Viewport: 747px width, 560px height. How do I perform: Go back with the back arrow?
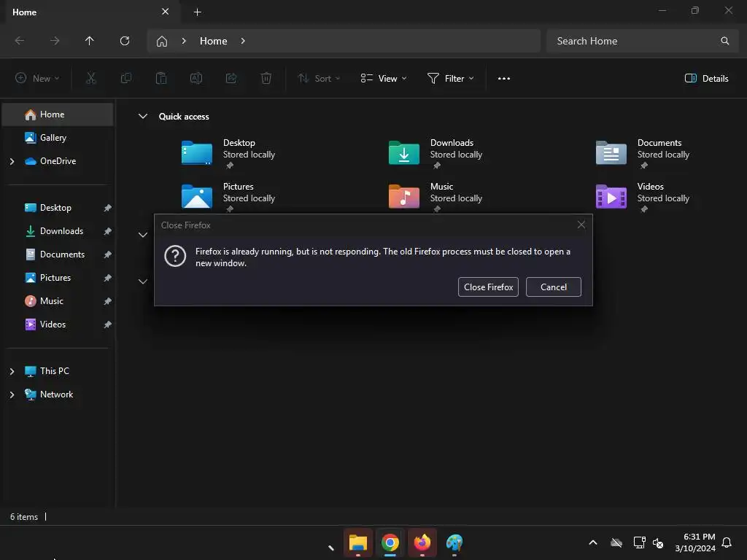tap(20, 41)
